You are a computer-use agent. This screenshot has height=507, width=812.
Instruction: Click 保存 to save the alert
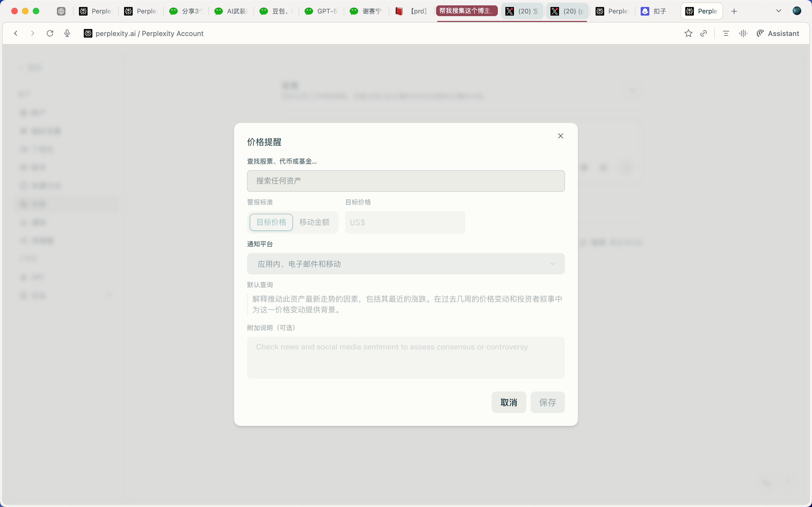click(x=548, y=402)
